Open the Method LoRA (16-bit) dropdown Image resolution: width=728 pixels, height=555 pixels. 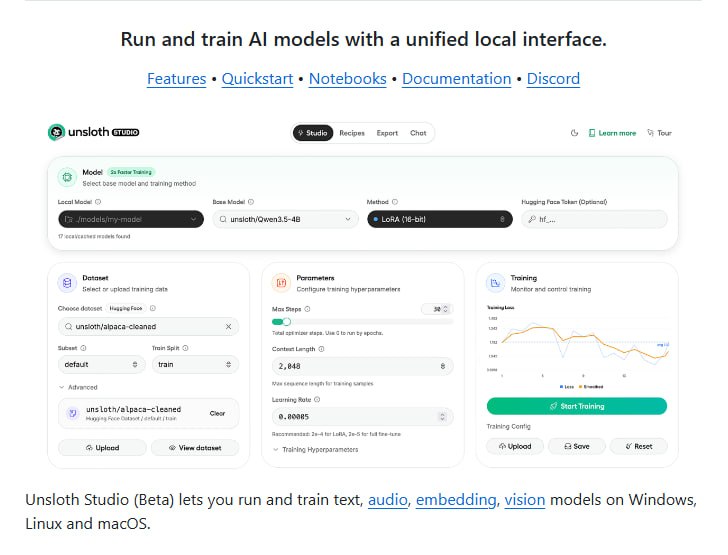pyautogui.click(x=438, y=219)
